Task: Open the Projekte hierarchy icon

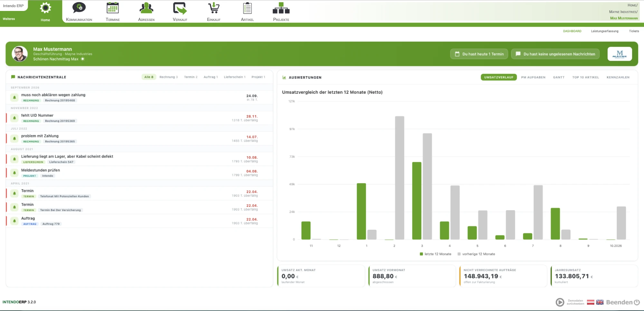Action: coord(281,8)
